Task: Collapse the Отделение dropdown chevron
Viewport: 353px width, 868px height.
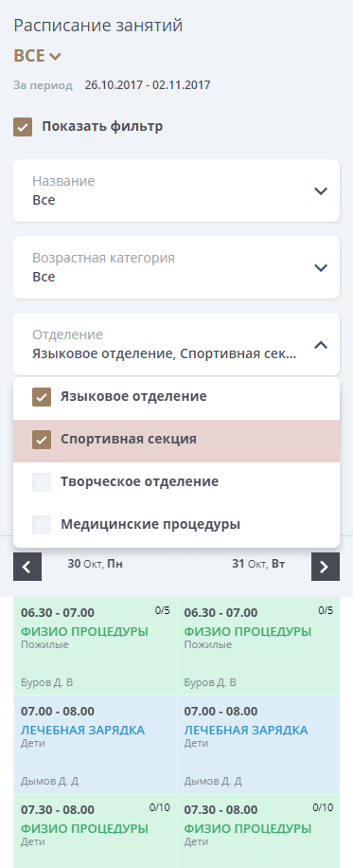Action: tap(321, 345)
